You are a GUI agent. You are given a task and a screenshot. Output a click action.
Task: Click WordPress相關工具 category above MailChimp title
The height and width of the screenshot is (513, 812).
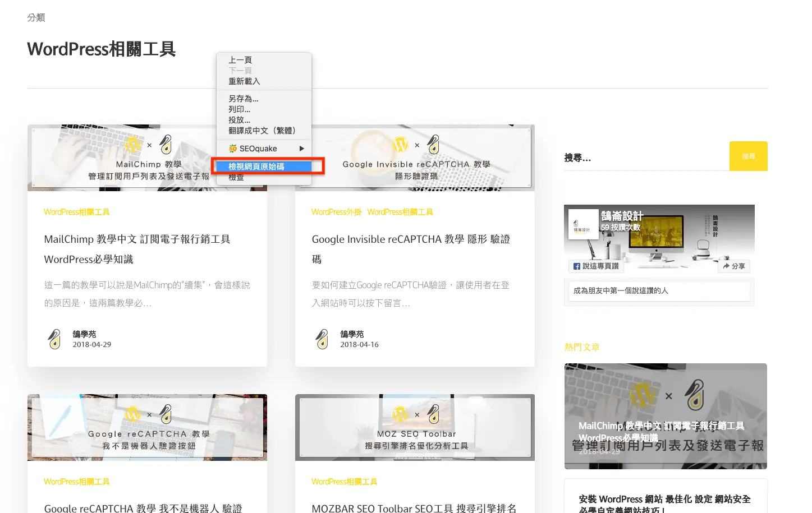tap(77, 212)
